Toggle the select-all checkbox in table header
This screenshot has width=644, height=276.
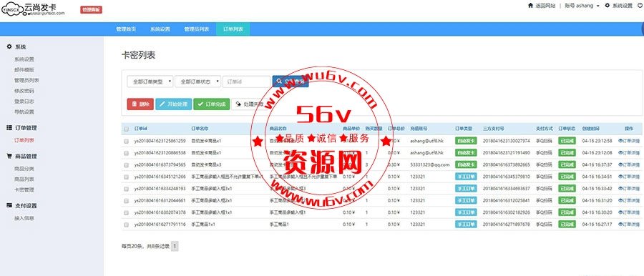click(127, 129)
